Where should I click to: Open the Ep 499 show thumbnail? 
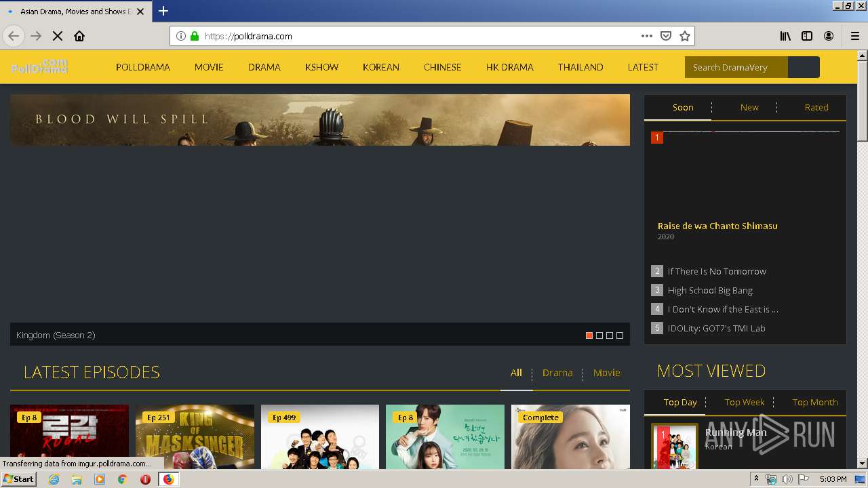pos(320,436)
